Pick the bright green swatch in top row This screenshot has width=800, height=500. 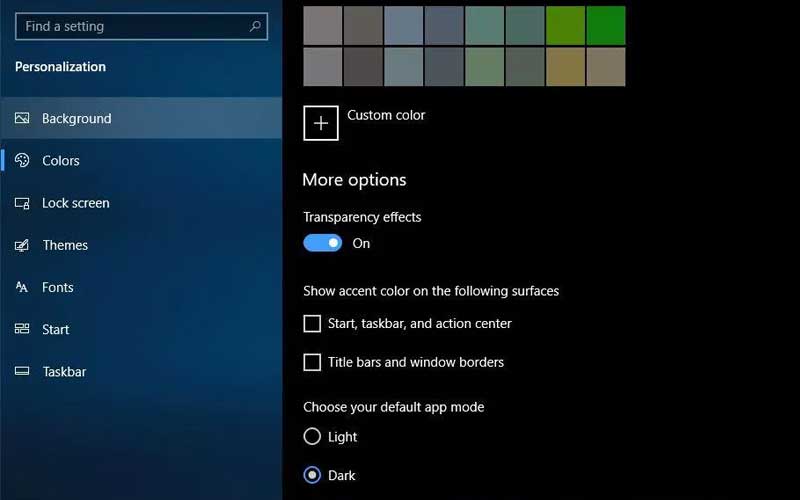pos(606,26)
